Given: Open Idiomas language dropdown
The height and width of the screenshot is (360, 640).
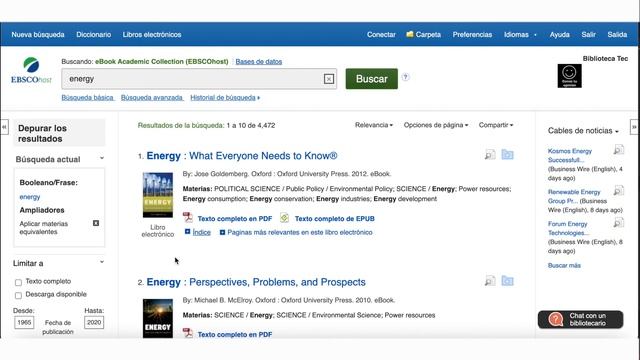Looking at the screenshot, I should [x=520, y=35].
